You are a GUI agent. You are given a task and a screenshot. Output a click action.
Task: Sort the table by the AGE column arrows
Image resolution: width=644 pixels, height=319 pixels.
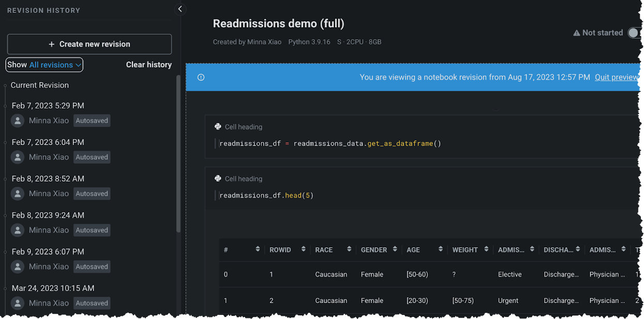click(440, 249)
